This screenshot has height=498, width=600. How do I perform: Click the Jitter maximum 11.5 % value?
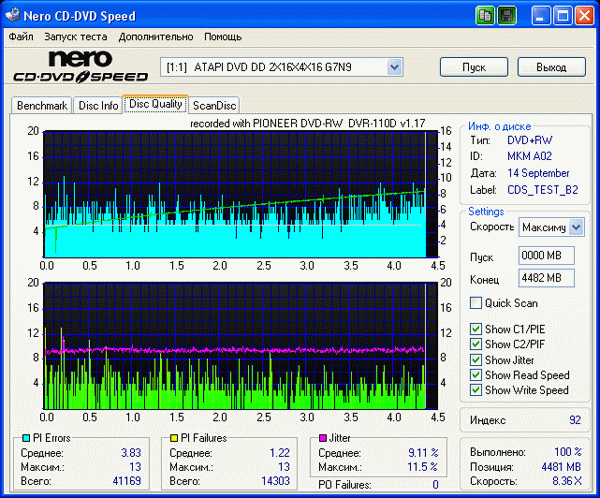422,467
